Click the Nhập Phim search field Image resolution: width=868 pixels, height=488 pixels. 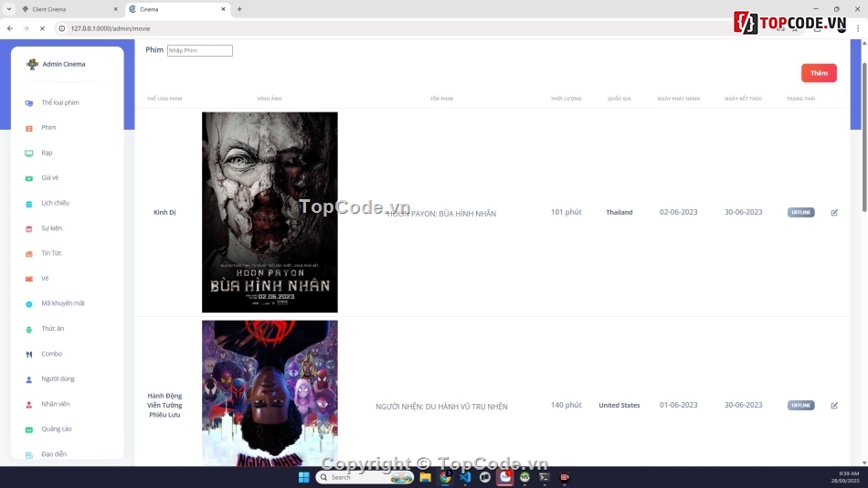pos(199,50)
